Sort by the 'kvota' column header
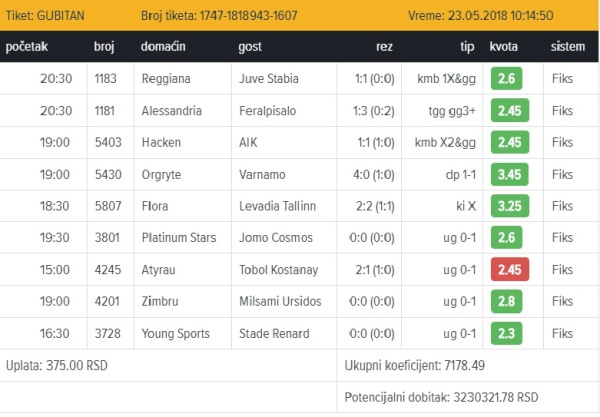 (x=503, y=46)
